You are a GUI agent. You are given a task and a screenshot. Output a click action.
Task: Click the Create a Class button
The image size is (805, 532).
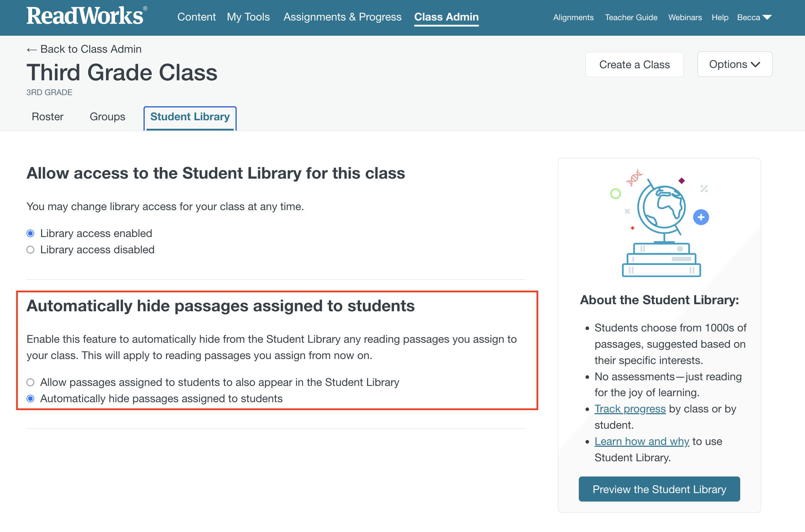click(x=634, y=65)
